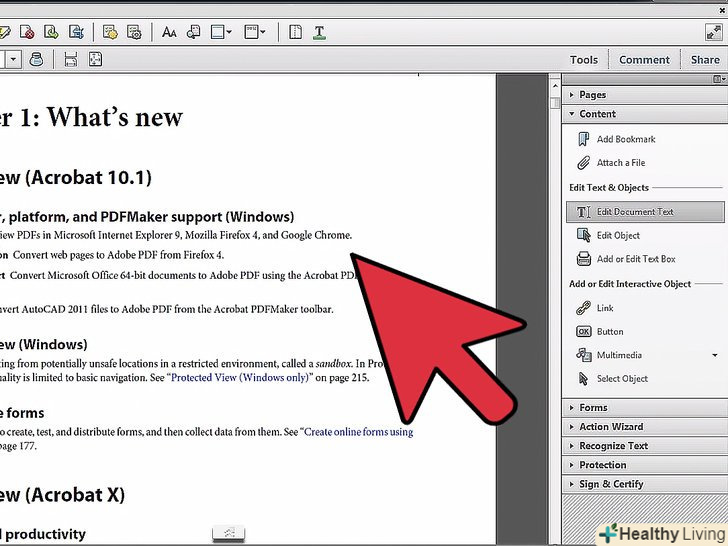Click 'Add or Edit Interactive Object' section label
Screen dimensions: 728x546
tap(630, 284)
